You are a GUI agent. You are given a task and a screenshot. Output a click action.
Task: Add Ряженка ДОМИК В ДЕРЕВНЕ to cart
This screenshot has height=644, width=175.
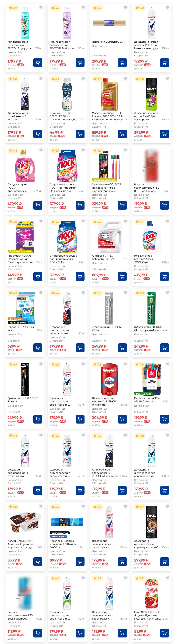pos(80,134)
